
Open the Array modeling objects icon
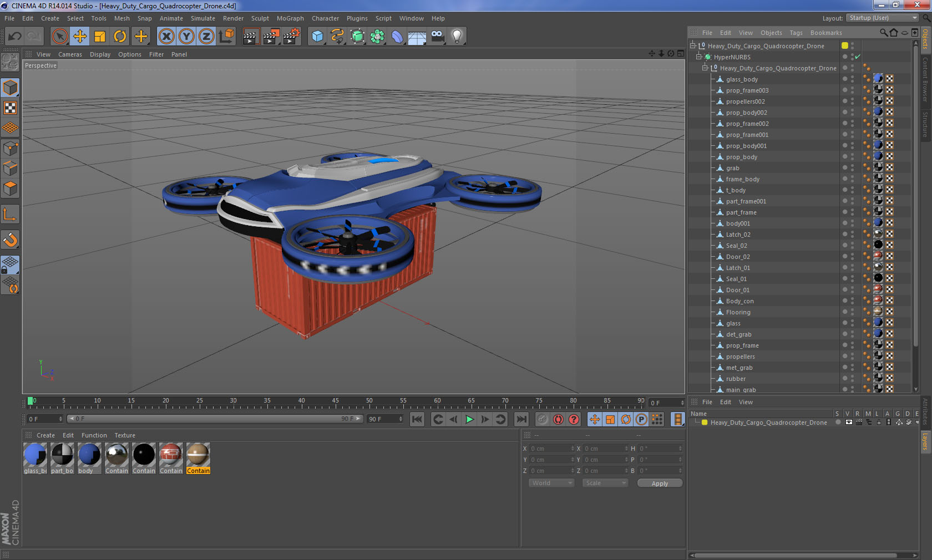pos(377,37)
